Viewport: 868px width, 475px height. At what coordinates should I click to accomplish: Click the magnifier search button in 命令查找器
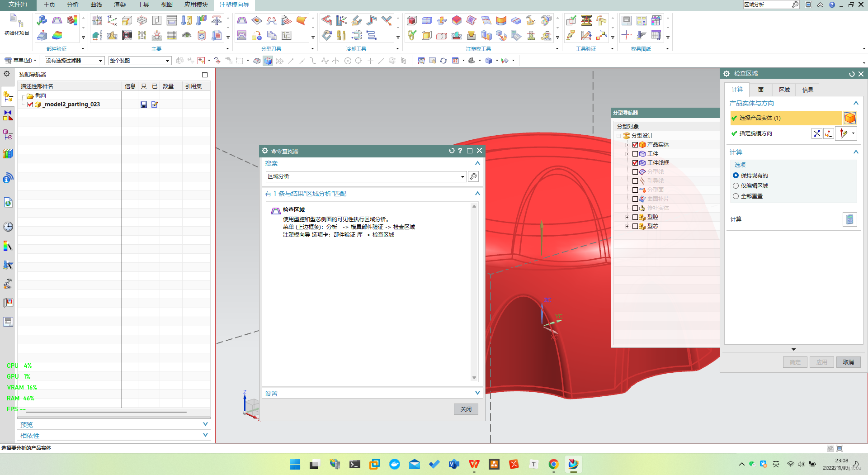pyautogui.click(x=473, y=176)
